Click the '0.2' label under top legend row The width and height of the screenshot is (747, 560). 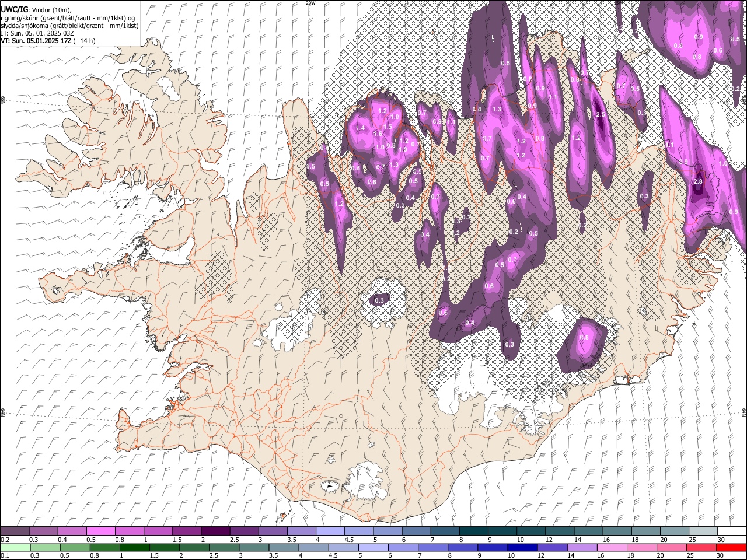pyautogui.click(x=5, y=540)
